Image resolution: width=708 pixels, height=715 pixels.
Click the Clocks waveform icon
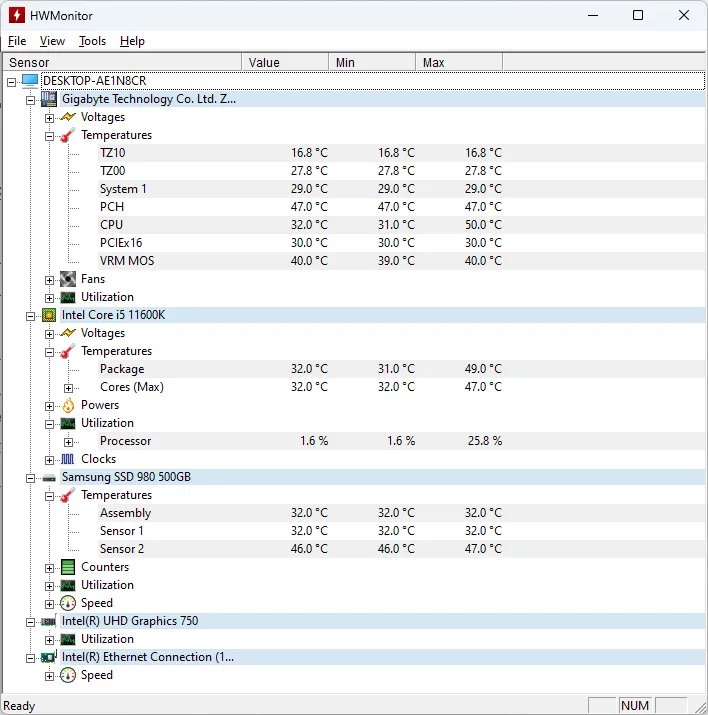coord(68,459)
